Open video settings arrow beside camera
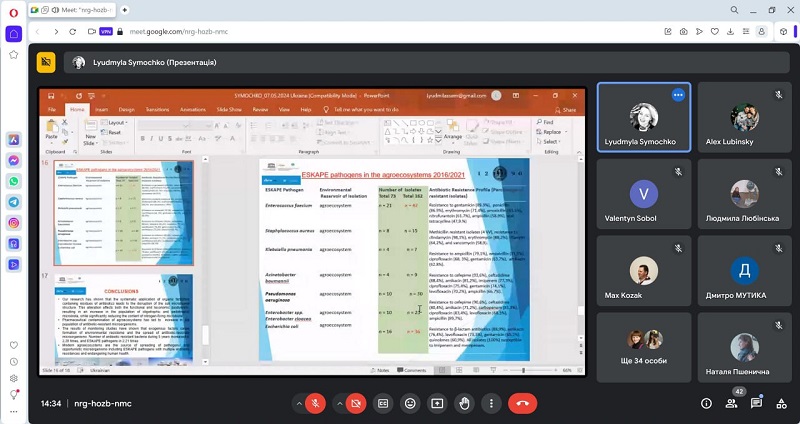This screenshot has width=800, height=424. pos(340,404)
